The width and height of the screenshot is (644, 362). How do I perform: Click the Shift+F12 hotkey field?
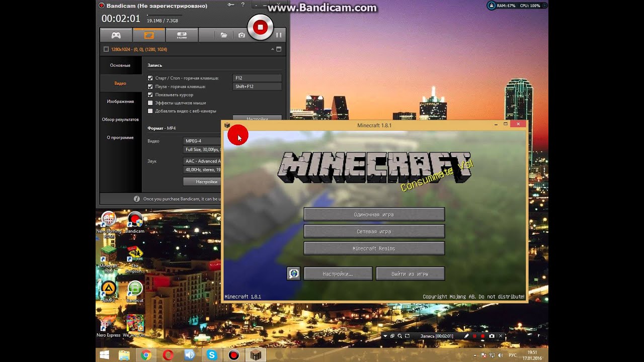[257, 86]
